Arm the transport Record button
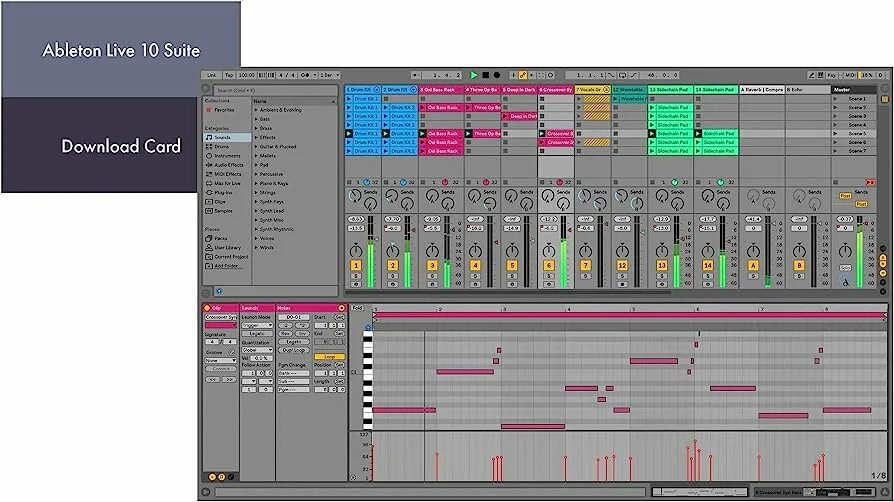 pyautogui.click(x=497, y=75)
